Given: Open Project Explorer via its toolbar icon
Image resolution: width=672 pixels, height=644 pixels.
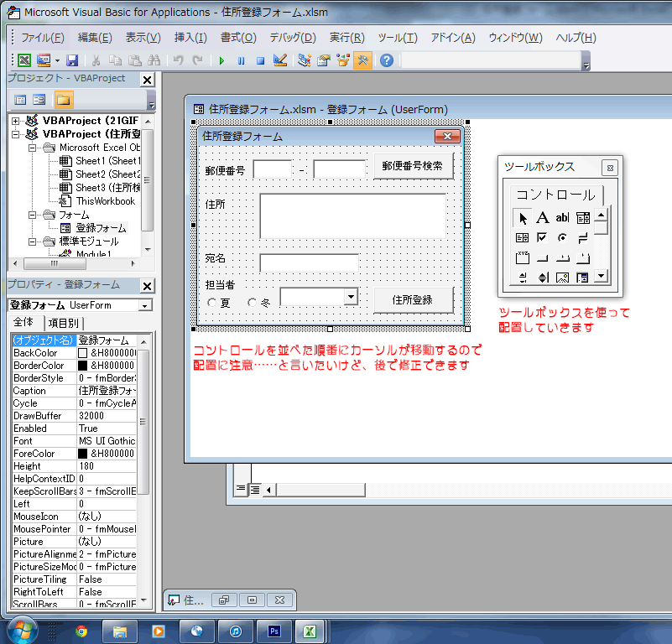Looking at the screenshot, I should pyautogui.click(x=305, y=60).
